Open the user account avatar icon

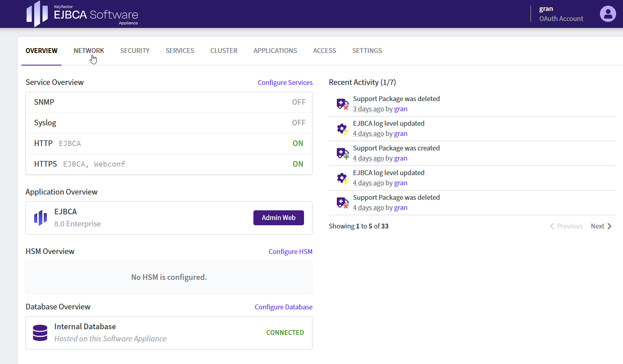click(x=607, y=14)
